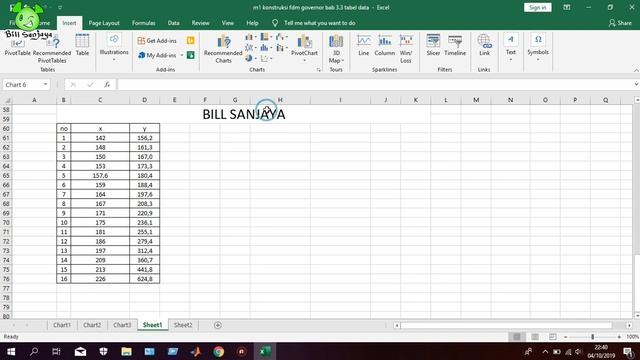Click into the formula bar

tap(375, 84)
